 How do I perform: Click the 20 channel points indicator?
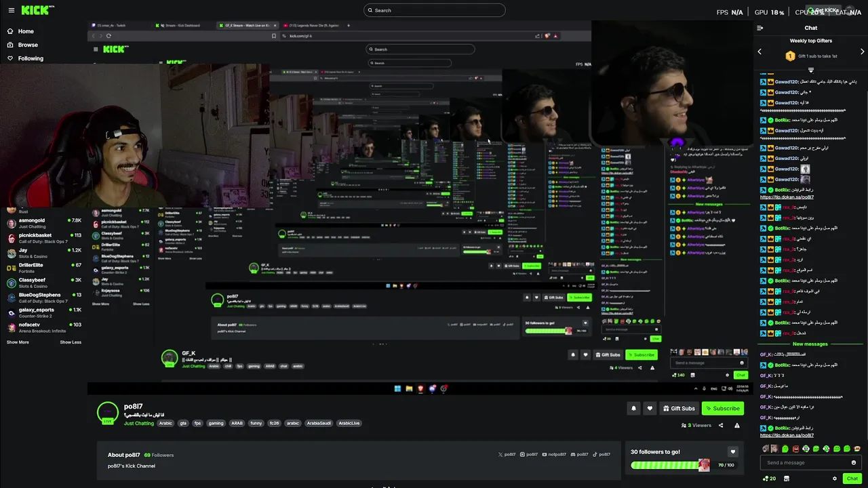(770, 479)
